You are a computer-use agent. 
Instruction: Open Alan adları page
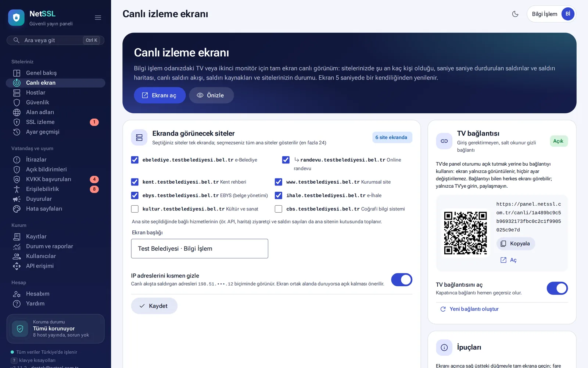tap(55, 112)
